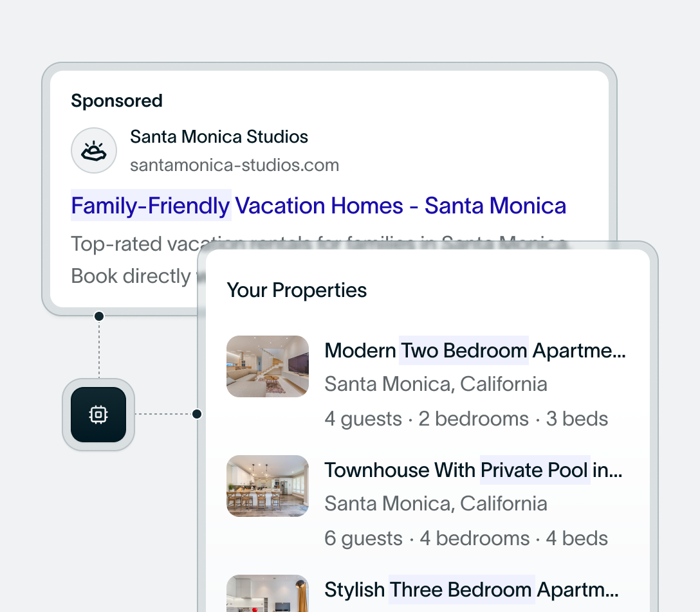Select the Townhouse With Private Pool listing

[474, 470]
